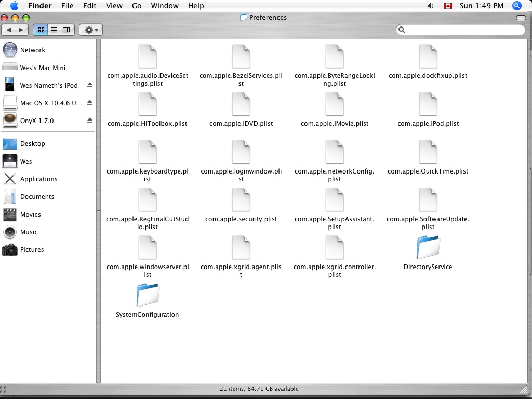Select com.apple.windowserver.plist file
Image resolution: width=532 pixels, height=399 pixels.
click(148, 248)
